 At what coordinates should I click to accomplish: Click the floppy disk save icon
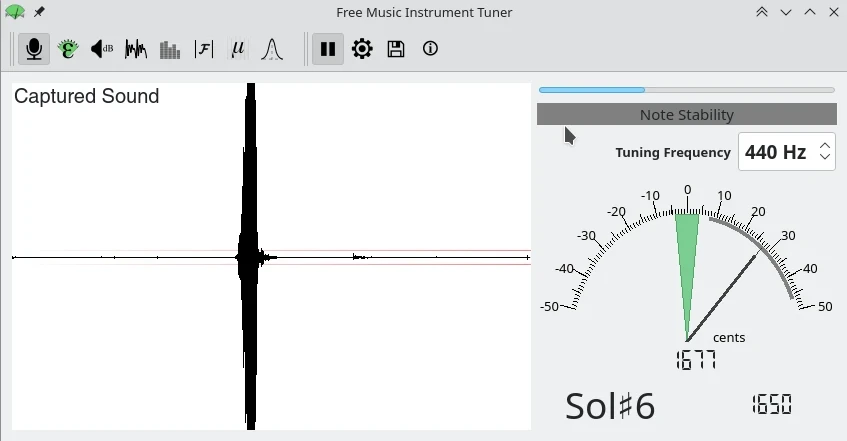tap(396, 49)
